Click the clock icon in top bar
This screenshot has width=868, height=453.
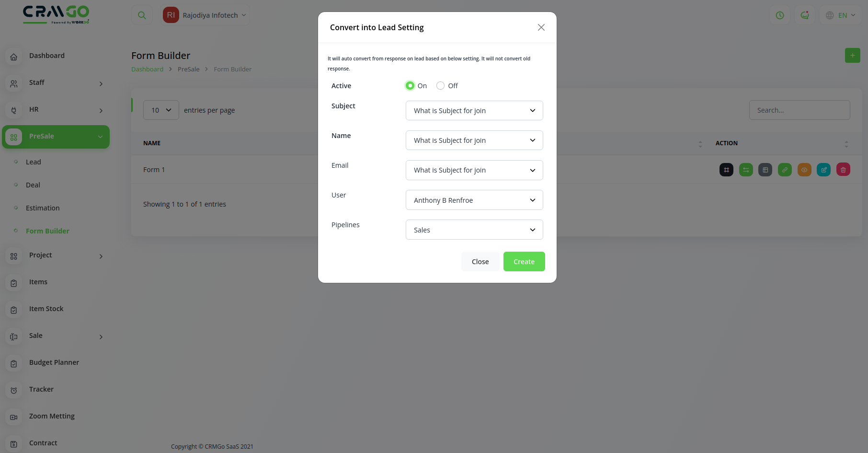780,15
